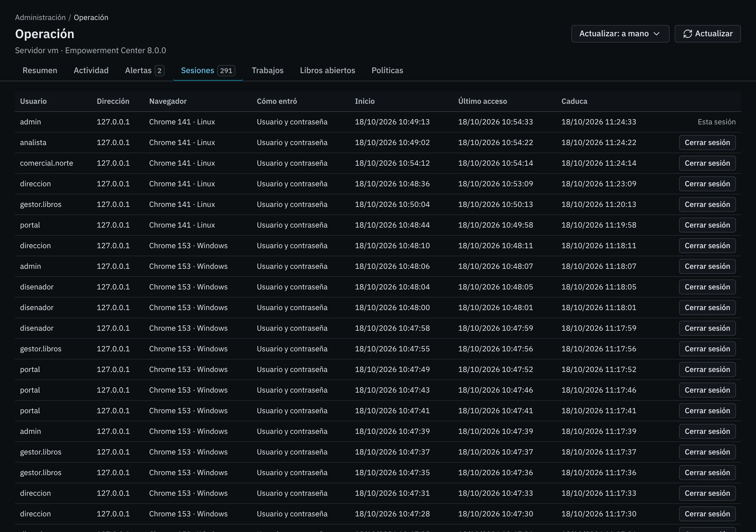Click the Último acceso column header

[483, 101]
